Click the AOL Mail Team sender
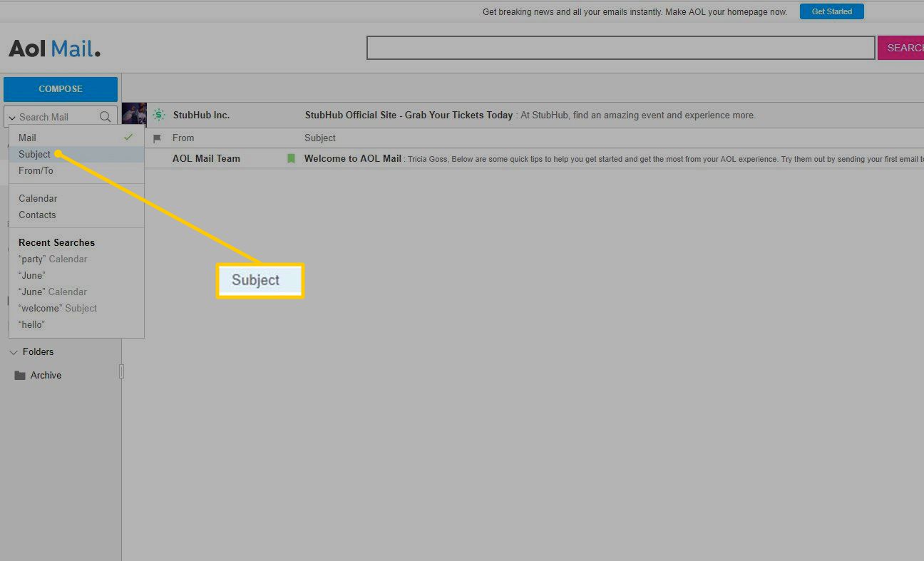 point(206,159)
